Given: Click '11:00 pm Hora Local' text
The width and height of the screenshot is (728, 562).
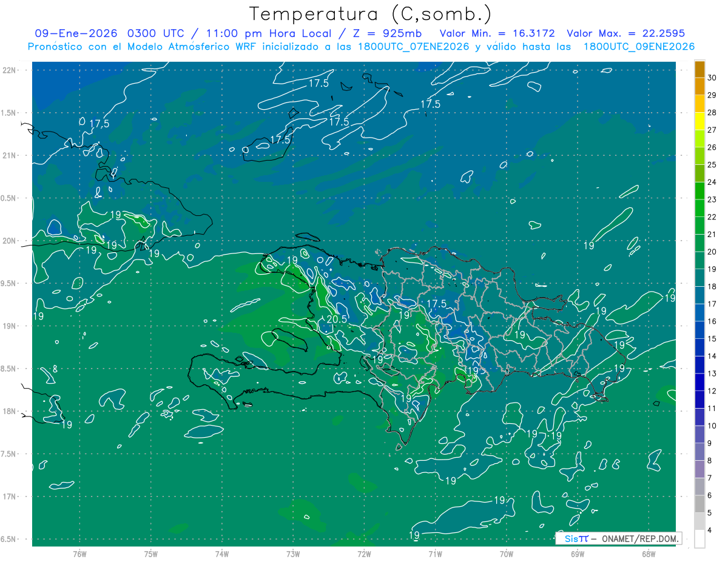Looking at the screenshot, I should [269, 33].
